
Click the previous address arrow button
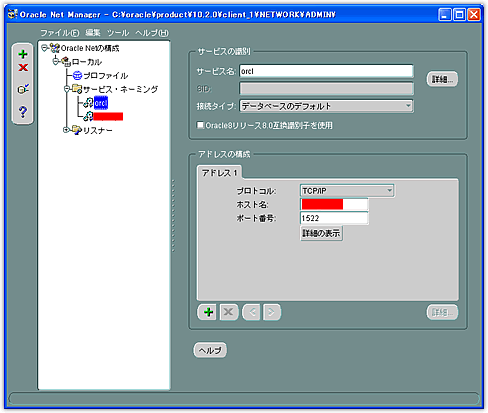pyautogui.click(x=251, y=312)
